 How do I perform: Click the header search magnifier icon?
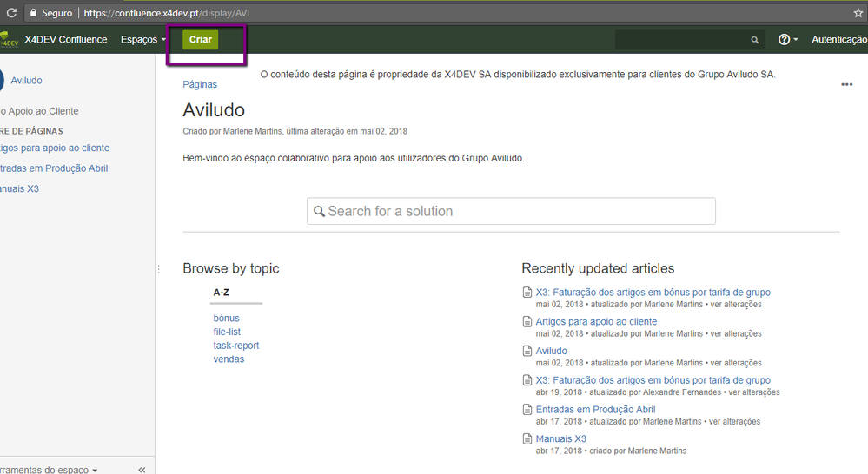(x=754, y=40)
